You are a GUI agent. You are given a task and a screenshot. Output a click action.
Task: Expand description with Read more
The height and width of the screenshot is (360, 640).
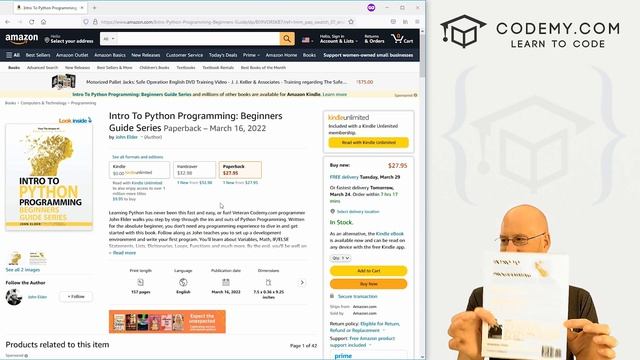tap(122, 253)
